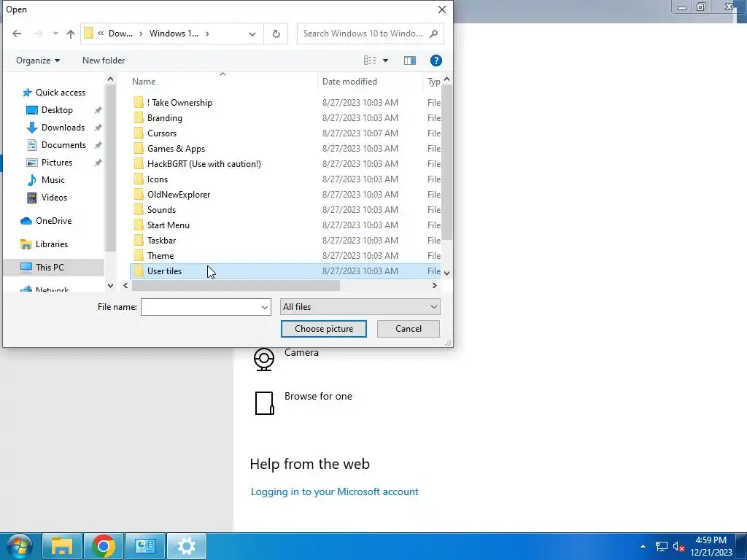Image resolution: width=747 pixels, height=560 pixels.
Task: Click the Up to parent folder arrow
Action: pos(71,34)
